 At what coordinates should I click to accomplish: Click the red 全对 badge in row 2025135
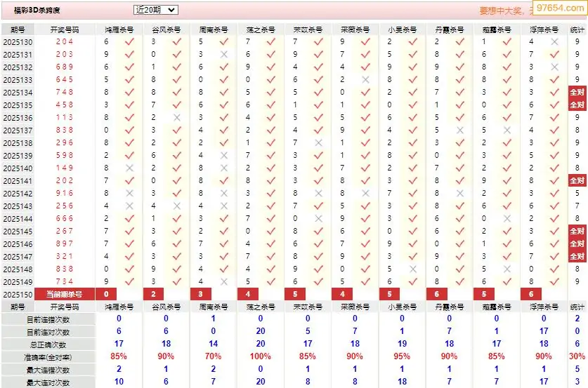(577, 105)
